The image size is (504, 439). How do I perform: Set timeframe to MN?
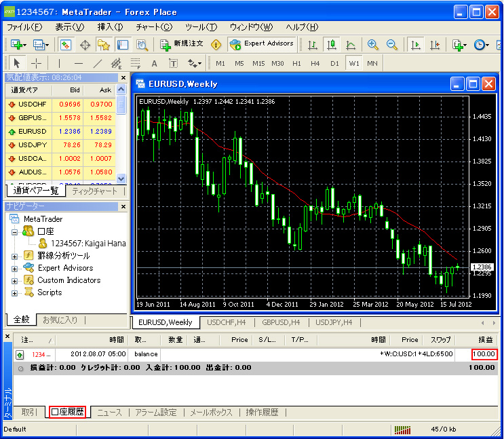[x=372, y=63]
